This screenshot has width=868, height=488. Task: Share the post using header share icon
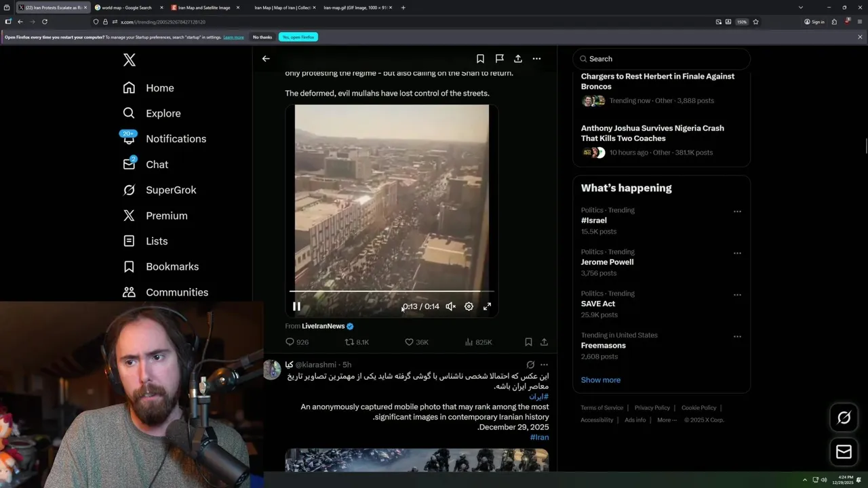(x=518, y=59)
